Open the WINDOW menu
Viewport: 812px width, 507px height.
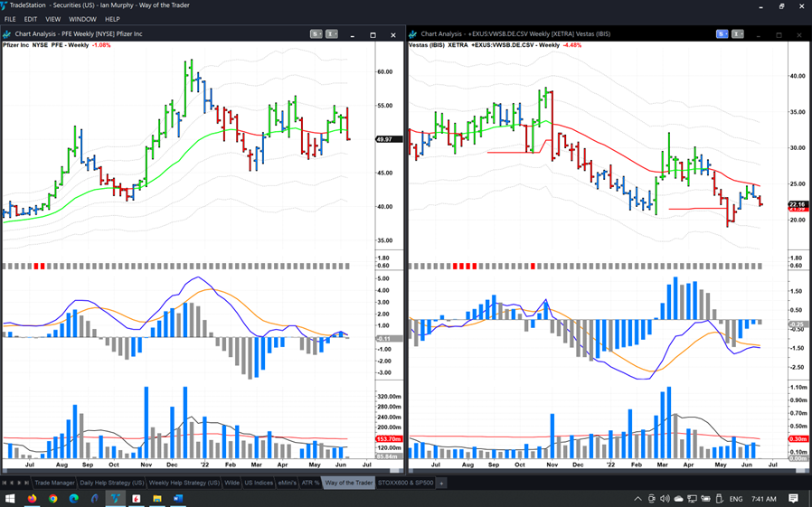click(x=82, y=19)
